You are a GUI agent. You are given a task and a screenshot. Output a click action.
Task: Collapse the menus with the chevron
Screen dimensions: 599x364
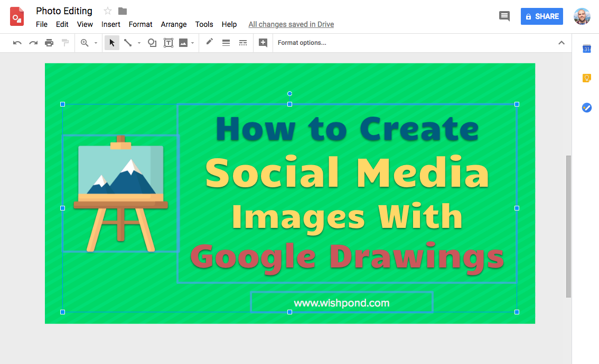(561, 43)
